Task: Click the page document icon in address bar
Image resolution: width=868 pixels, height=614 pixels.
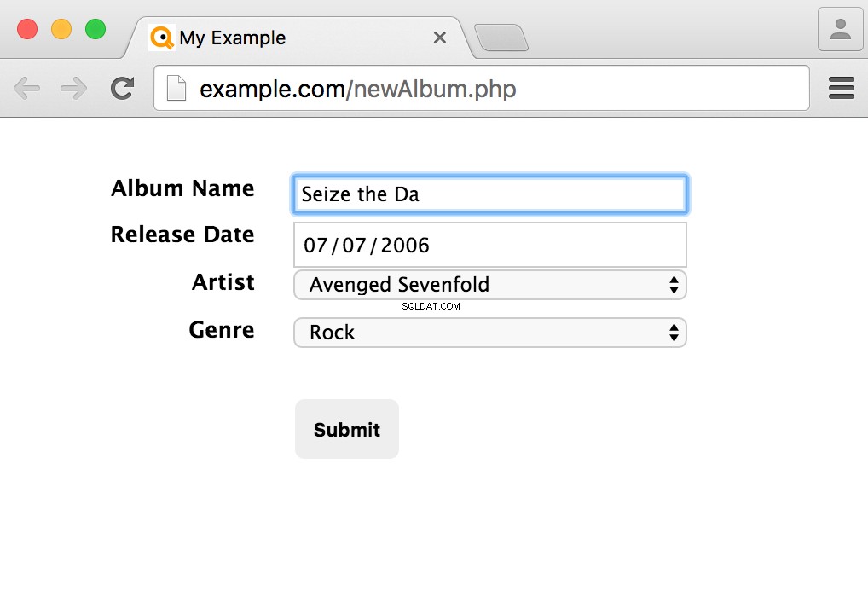Action: click(176, 89)
